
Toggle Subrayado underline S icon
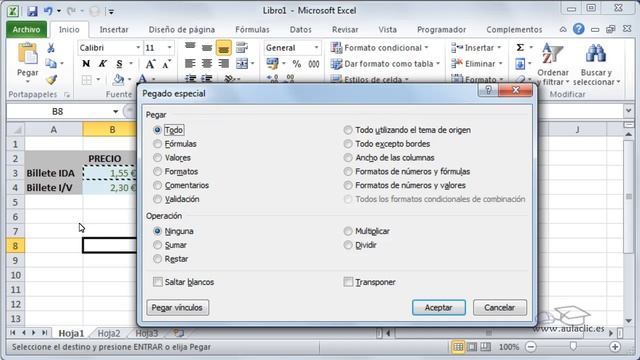pyautogui.click(x=119, y=64)
